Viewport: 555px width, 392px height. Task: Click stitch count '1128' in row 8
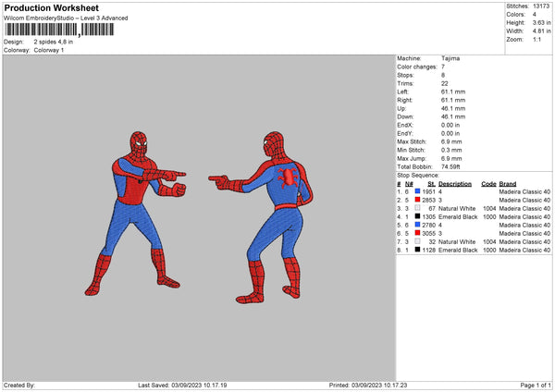[428, 251]
